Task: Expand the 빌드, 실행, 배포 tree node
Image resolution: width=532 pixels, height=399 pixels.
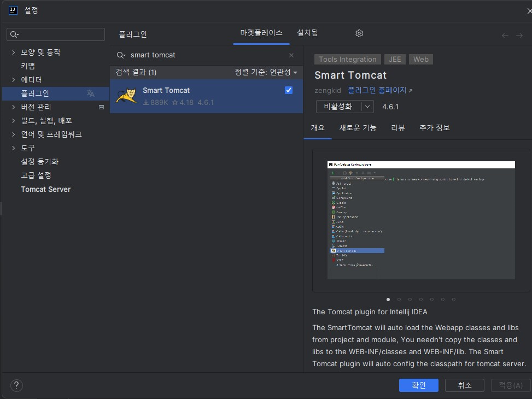Action: point(13,120)
